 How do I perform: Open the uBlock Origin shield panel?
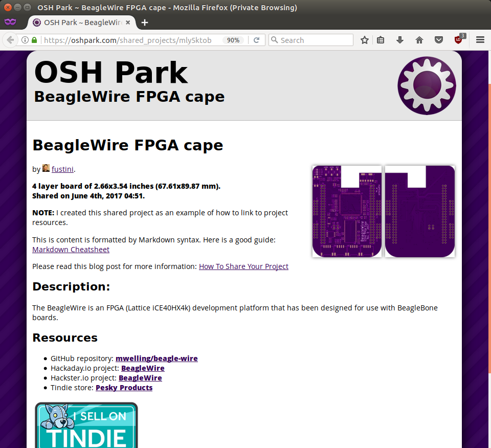pos(458,39)
